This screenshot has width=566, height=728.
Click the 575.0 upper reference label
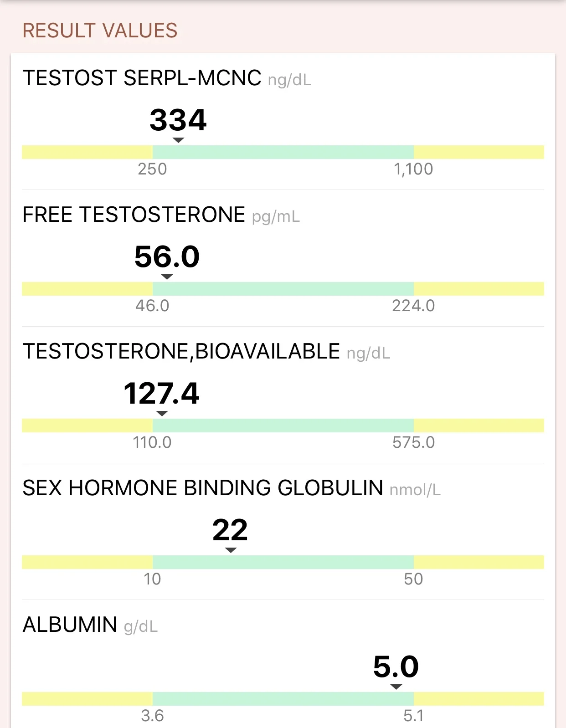[413, 442]
